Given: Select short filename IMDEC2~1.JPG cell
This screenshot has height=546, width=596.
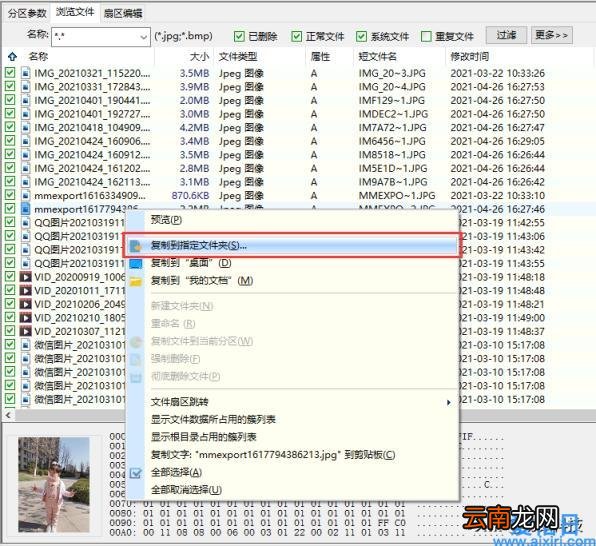Looking at the screenshot, I should (x=393, y=114).
